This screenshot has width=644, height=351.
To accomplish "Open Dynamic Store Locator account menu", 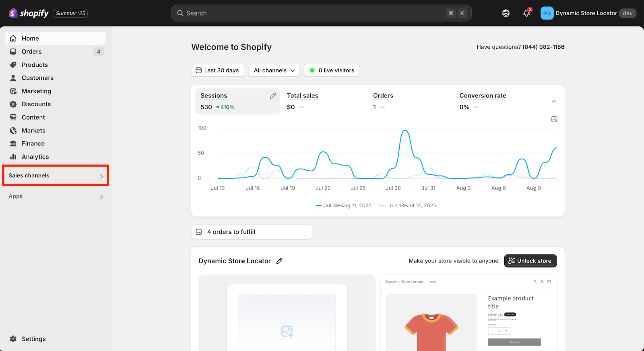I will [x=588, y=13].
